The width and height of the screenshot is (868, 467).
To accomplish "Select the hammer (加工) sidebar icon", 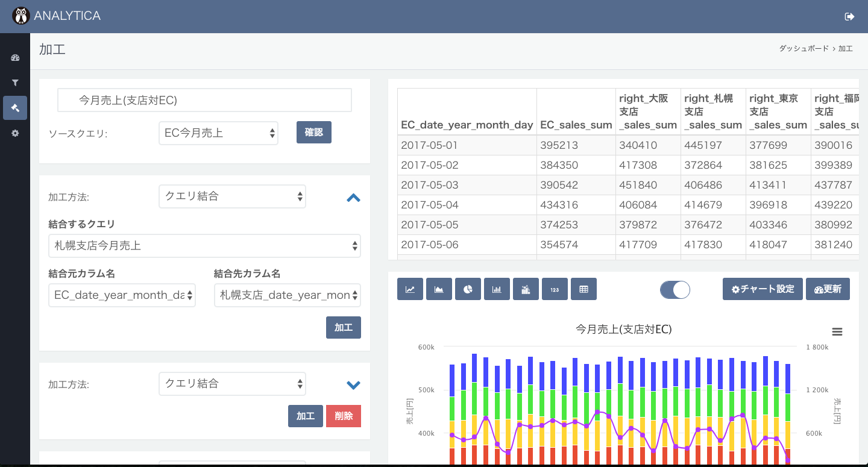I will [x=15, y=108].
